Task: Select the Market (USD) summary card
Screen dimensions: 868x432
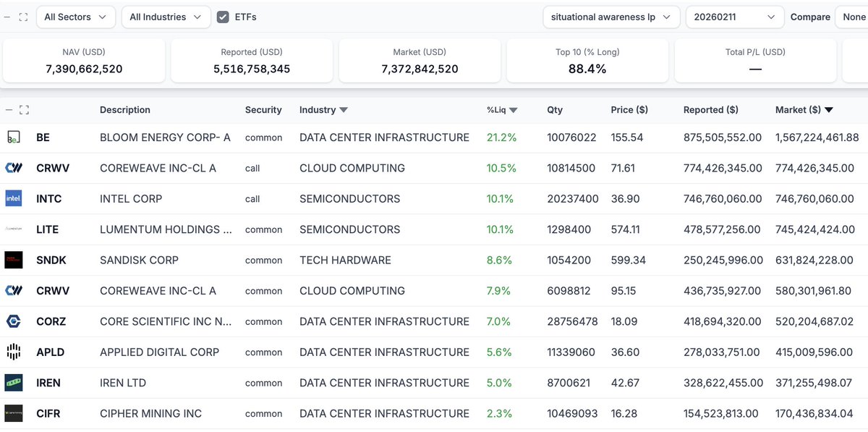Action: [x=420, y=61]
